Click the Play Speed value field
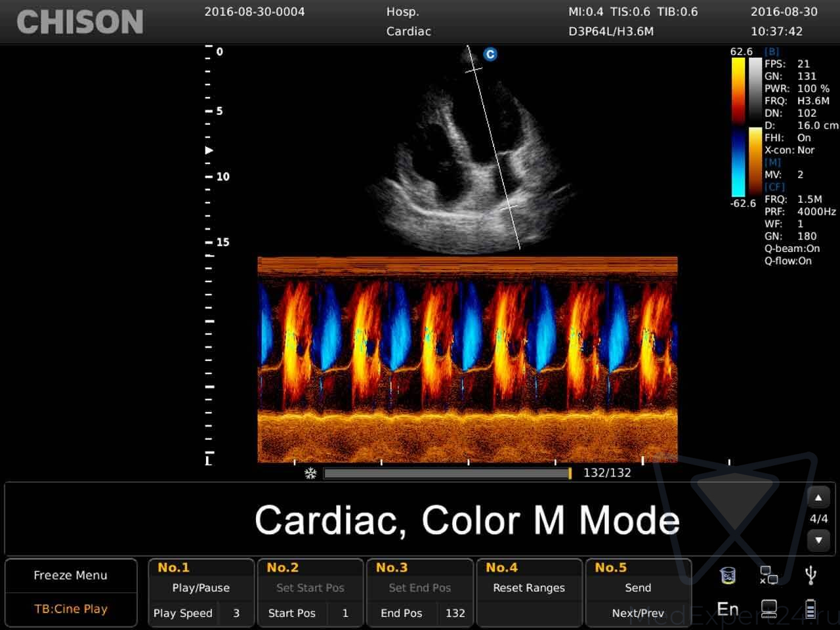The image size is (840, 630). 236,613
